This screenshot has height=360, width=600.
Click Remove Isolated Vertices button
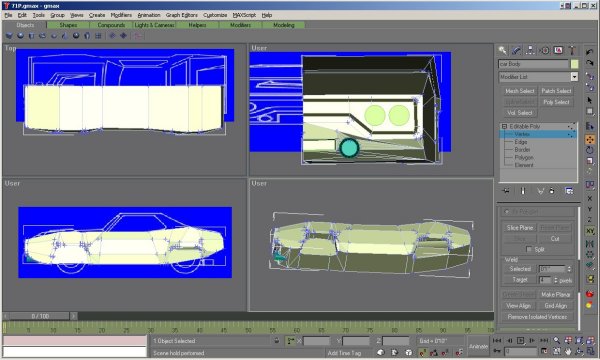(x=537, y=317)
